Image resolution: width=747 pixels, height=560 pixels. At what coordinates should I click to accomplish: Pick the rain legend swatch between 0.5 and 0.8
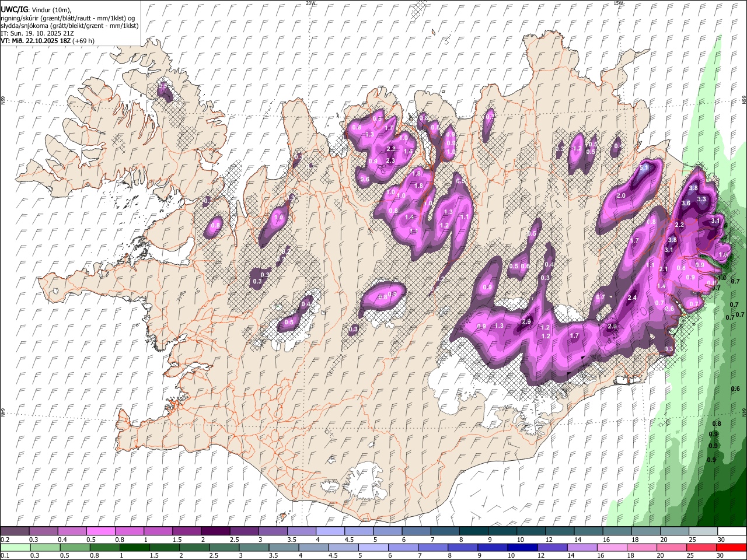(x=75, y=548)
